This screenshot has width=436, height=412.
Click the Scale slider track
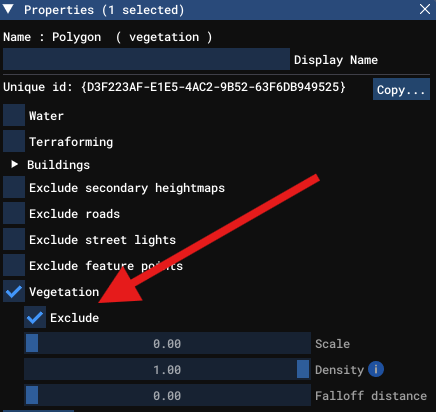[167, 343]
